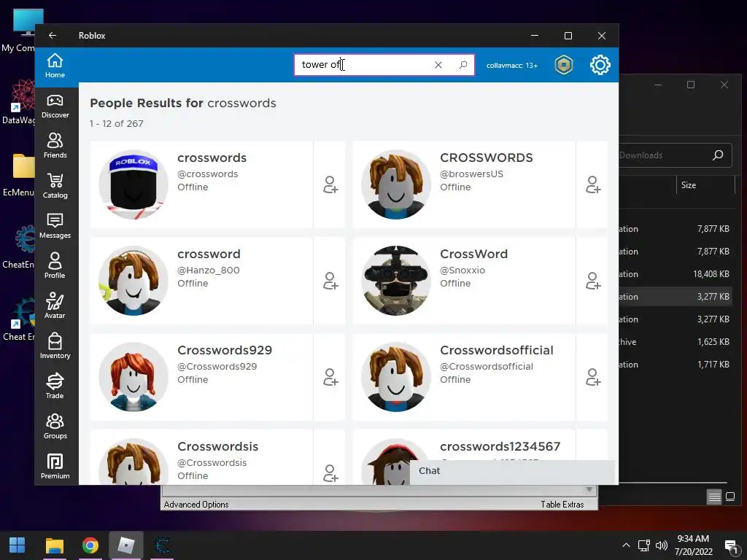Open the Windows Start menu
The image size is (747, 560).
[x=18, y=545]
